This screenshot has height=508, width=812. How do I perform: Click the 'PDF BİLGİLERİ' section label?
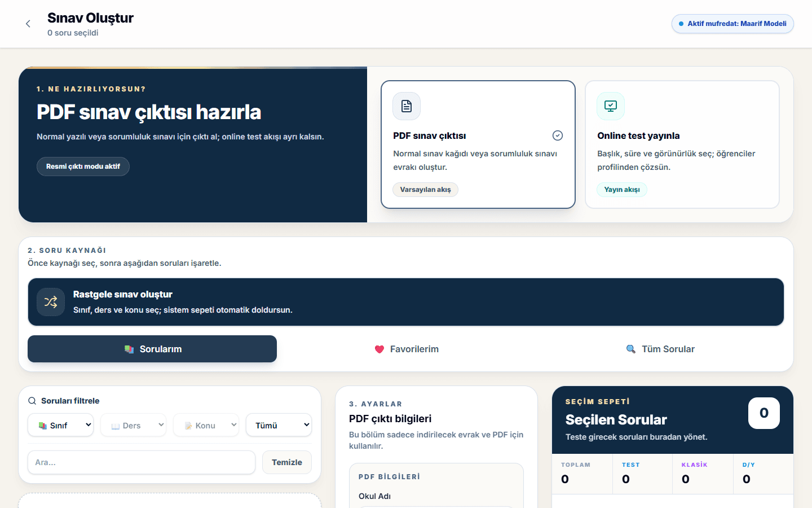389,477
